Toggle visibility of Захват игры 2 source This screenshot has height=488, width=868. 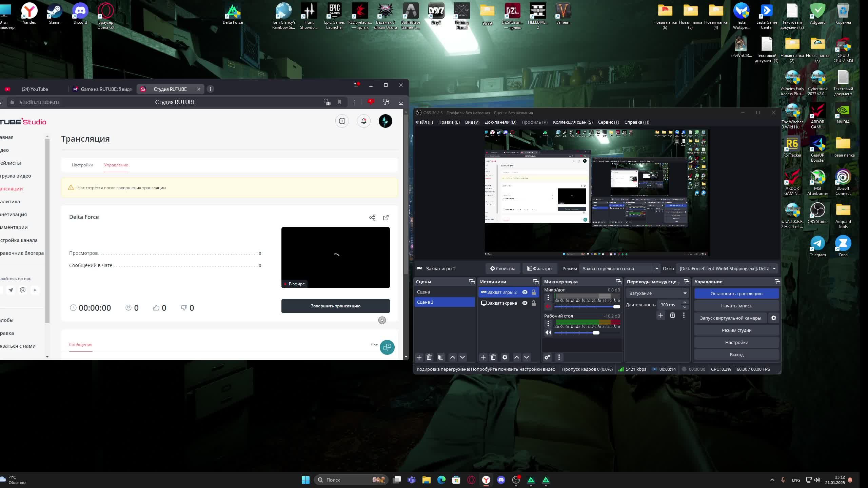[525, 292]
